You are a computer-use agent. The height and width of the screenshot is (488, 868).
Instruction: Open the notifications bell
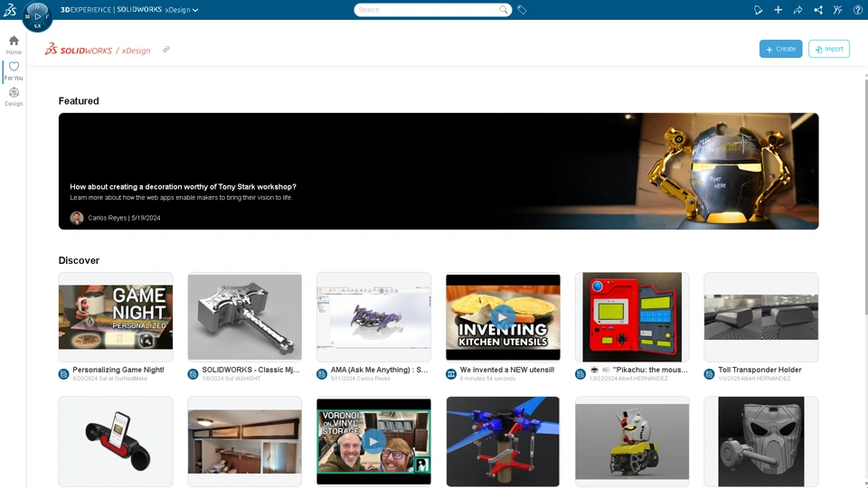[758, 10]
